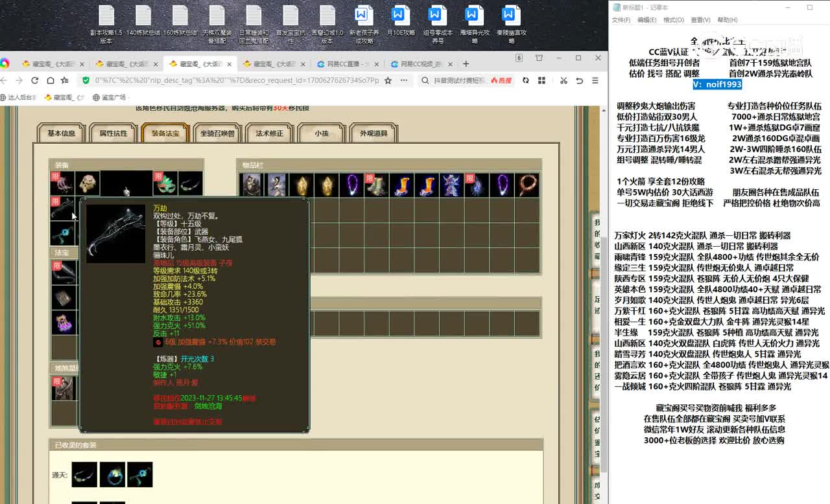Viewport: 830px width, 504px height.
Task: Select the desktop file 140炼狱总结
Action: pos(143,21)
